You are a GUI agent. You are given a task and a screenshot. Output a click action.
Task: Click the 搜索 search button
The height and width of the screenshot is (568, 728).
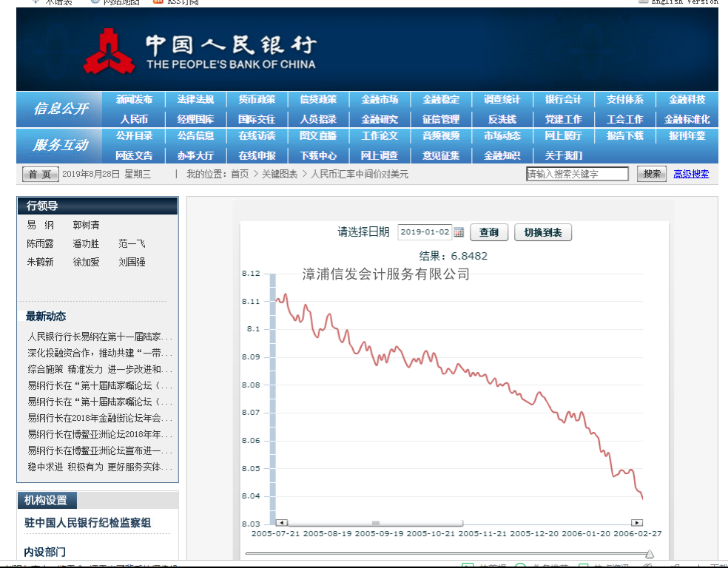(651, 174)
